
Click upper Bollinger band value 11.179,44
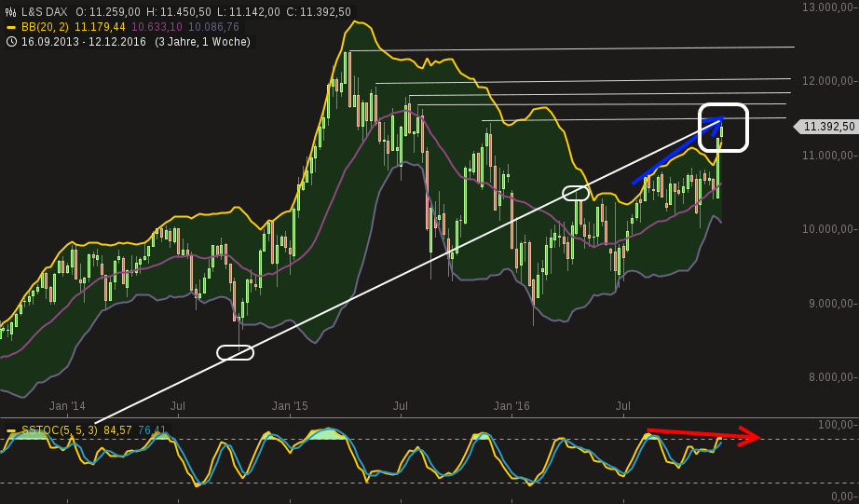100,27
